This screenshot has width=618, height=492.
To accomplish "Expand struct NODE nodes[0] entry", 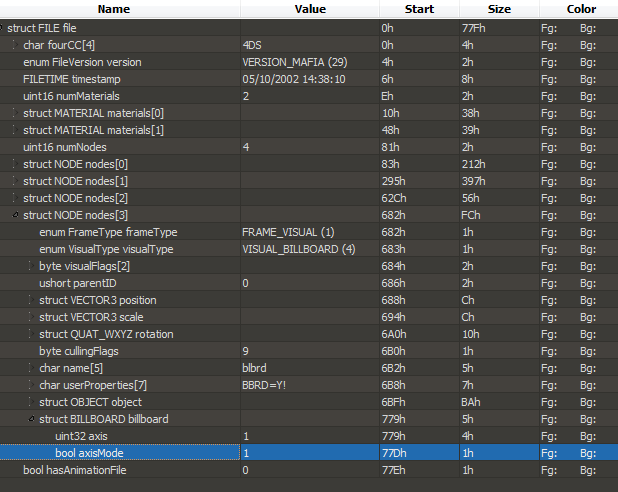I will (x=15, y=164).
